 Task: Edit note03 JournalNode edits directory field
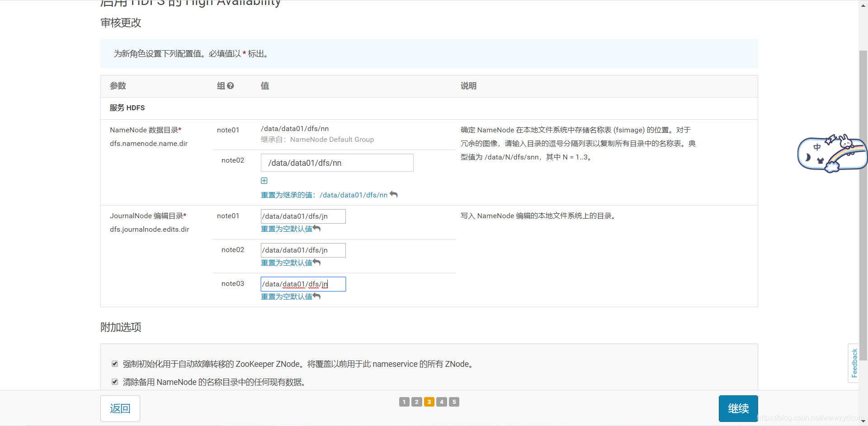(x=303, y=284)
